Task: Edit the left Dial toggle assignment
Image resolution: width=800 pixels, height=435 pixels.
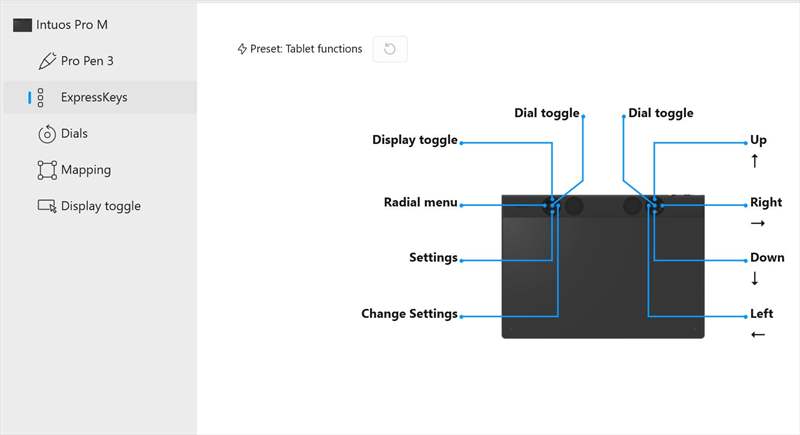Action: [546, 113]
